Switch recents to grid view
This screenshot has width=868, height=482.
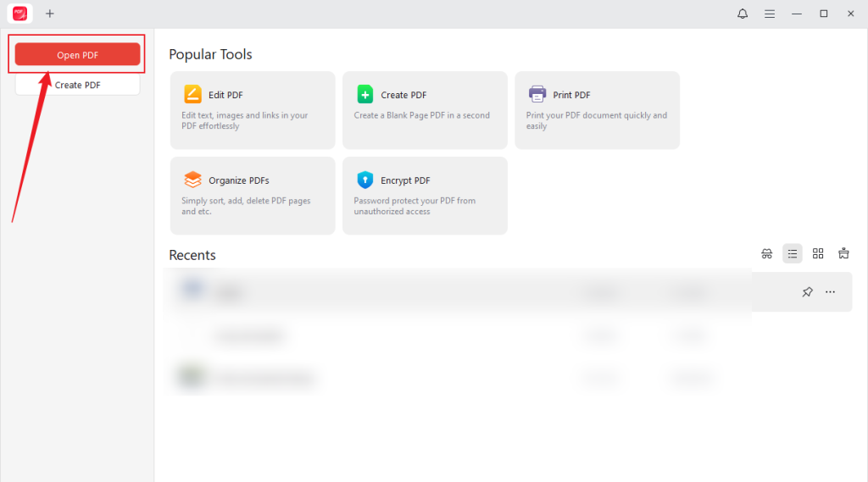coord(818,253)
